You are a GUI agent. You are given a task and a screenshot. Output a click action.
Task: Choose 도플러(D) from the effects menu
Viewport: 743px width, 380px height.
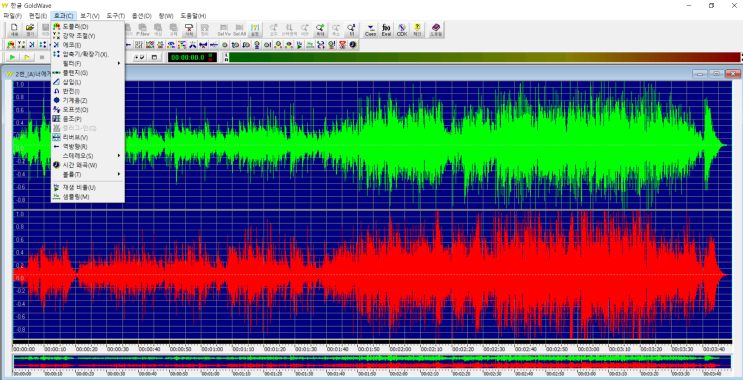pos(88,27)
